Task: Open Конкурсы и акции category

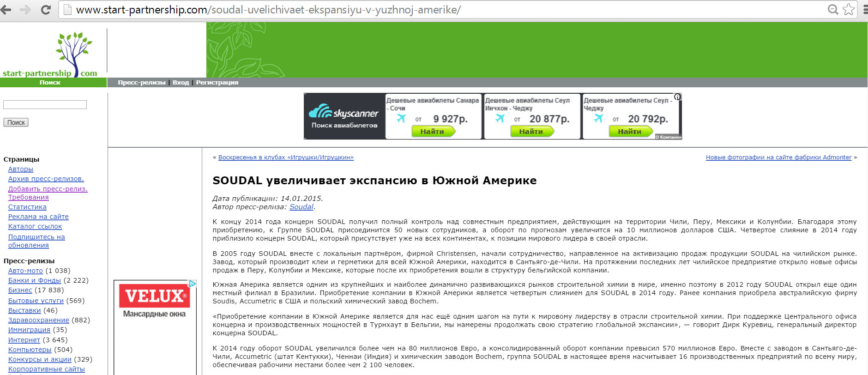Action: coord(40,359)
